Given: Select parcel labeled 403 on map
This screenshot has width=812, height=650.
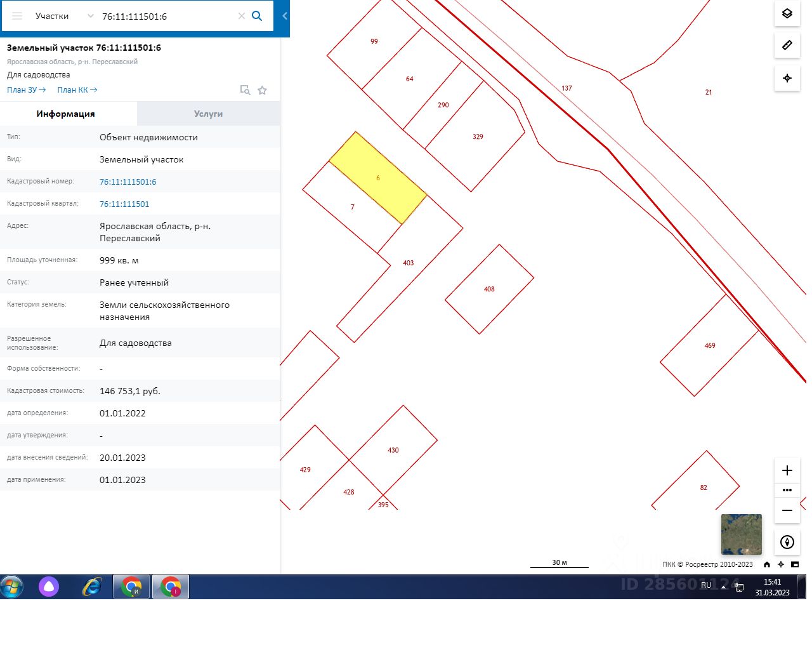Looking at the screenshot, I should tap(409, 263).
